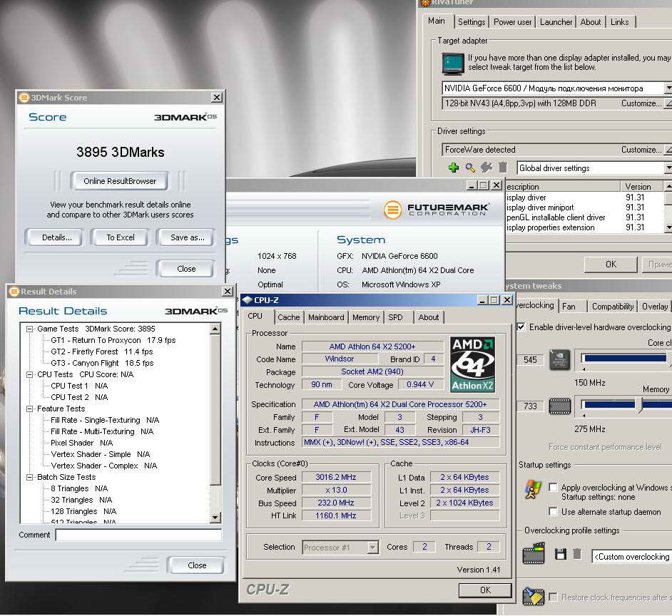The image size is (672, 616).
Task: Click the To Excel button
Action: [x=121, y=237]
